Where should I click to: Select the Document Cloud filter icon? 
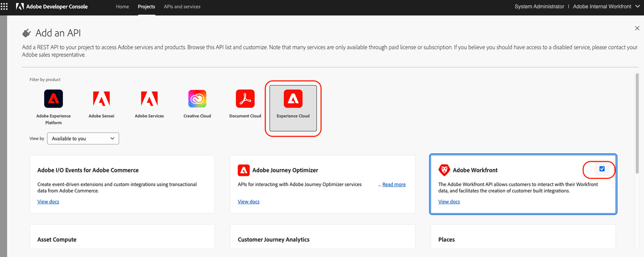pos(245,99)
